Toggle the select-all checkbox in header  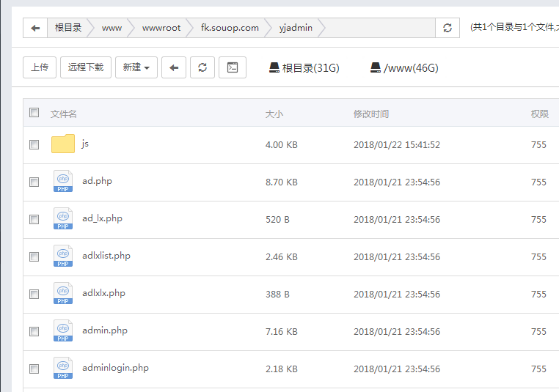coord(34,113)
